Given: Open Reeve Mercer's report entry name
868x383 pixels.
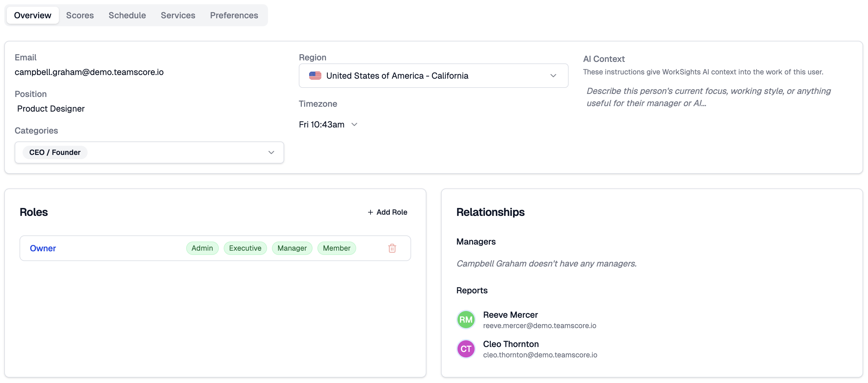Looking at the screenshot, I should click(510, 315).
